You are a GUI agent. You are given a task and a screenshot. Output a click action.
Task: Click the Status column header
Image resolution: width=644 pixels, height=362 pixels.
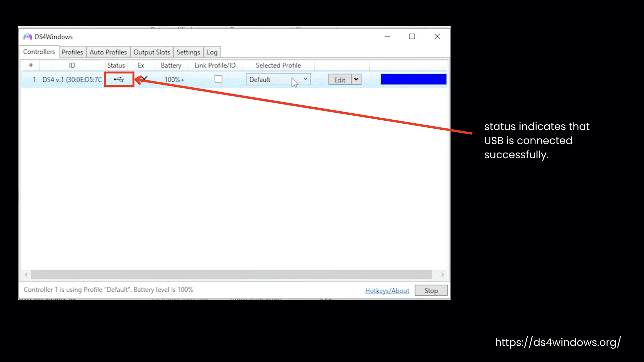tap(116, 65)
